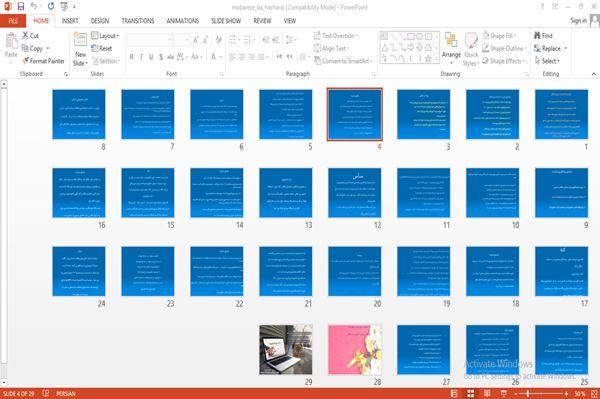This screenshot has width=600, height=399.
Task: Expand the Select dropdown
Action: (548, 61)
